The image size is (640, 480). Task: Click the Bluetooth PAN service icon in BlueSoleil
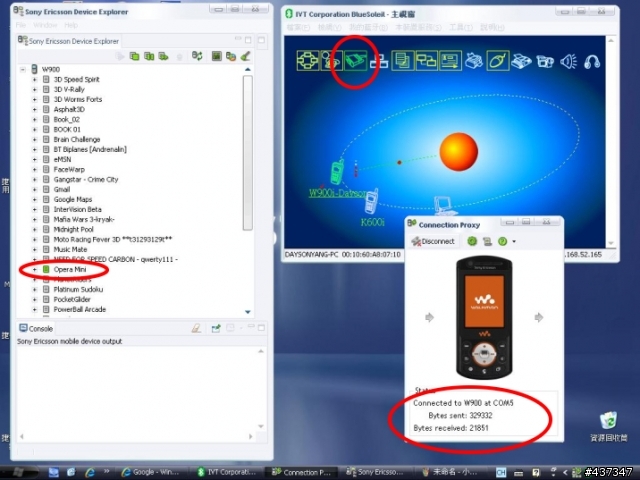(308, 61)
